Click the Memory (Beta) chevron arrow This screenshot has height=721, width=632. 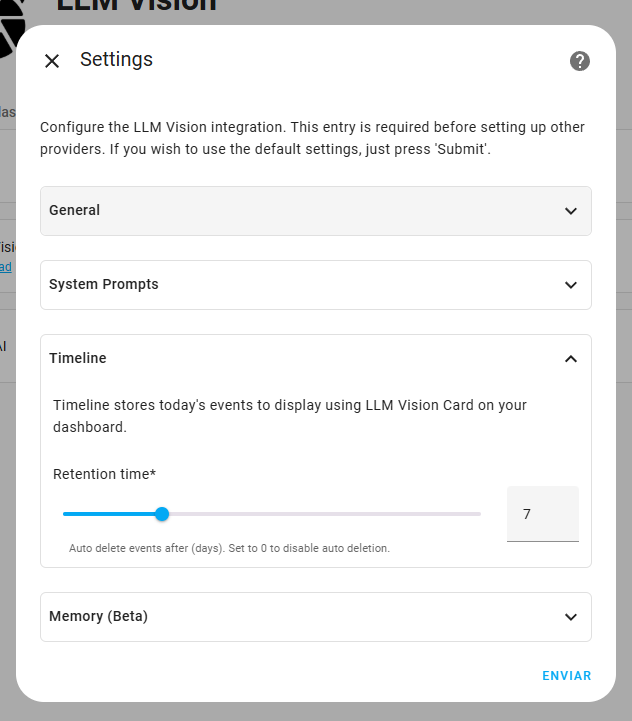[x=571, y=617]
